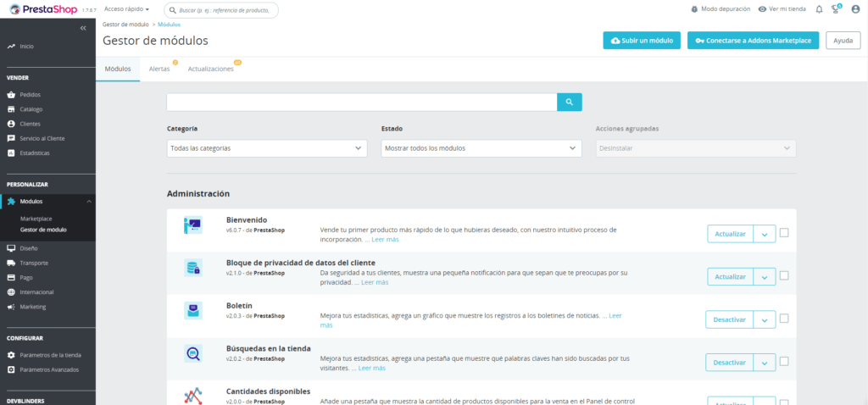Open the Inicio dashboard trend icon

(11, 47)
